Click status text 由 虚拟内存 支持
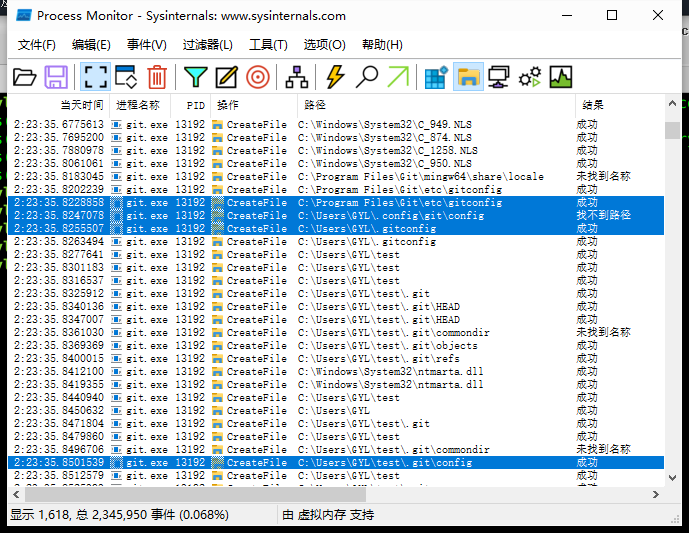The width and height of the screenshot is (689, 533). click(328, 515)
